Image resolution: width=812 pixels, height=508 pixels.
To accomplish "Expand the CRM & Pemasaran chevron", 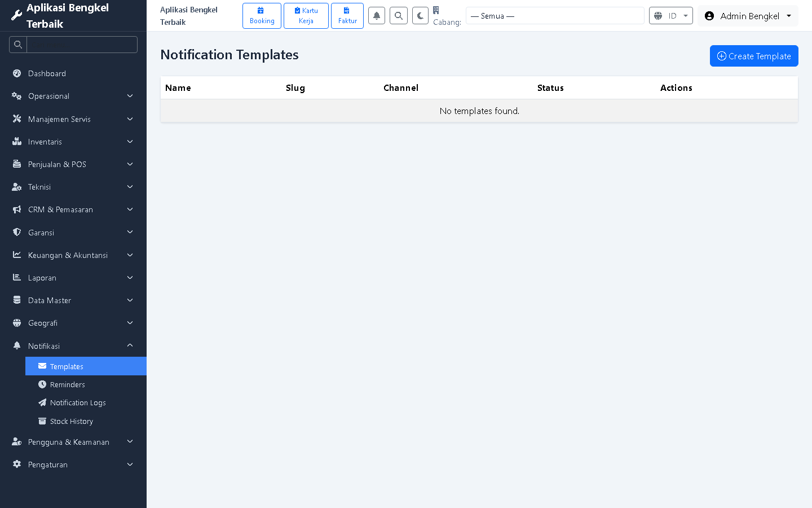I will click(x=130, y=209).
